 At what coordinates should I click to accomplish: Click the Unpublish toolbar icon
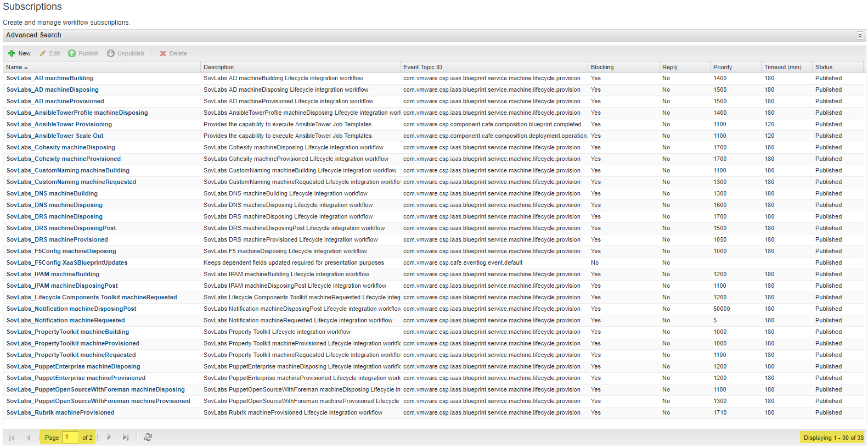[x=111, y=53]
